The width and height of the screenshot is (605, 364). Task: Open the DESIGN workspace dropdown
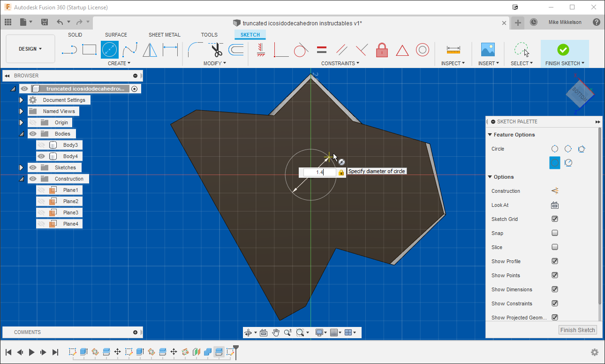30,48
